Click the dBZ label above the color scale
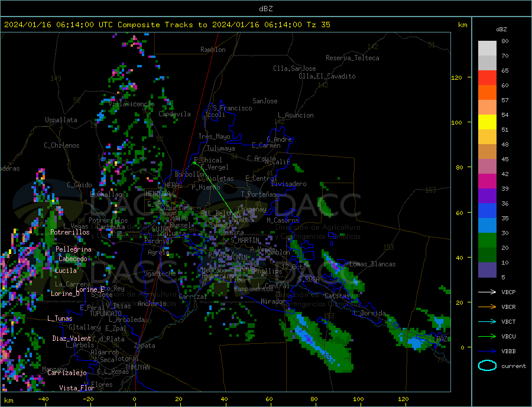The image size is (532, 407). coord(501,30)
